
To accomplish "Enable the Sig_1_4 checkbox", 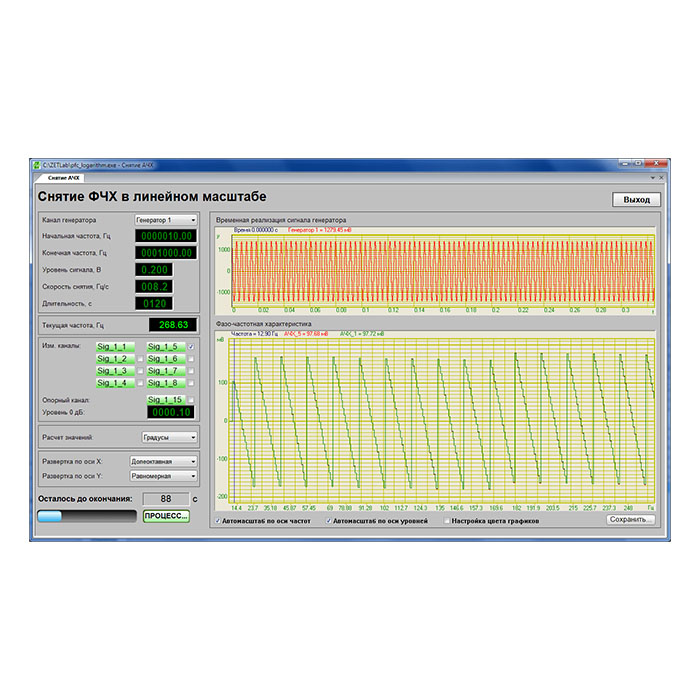I will click(x=140, y=383).
